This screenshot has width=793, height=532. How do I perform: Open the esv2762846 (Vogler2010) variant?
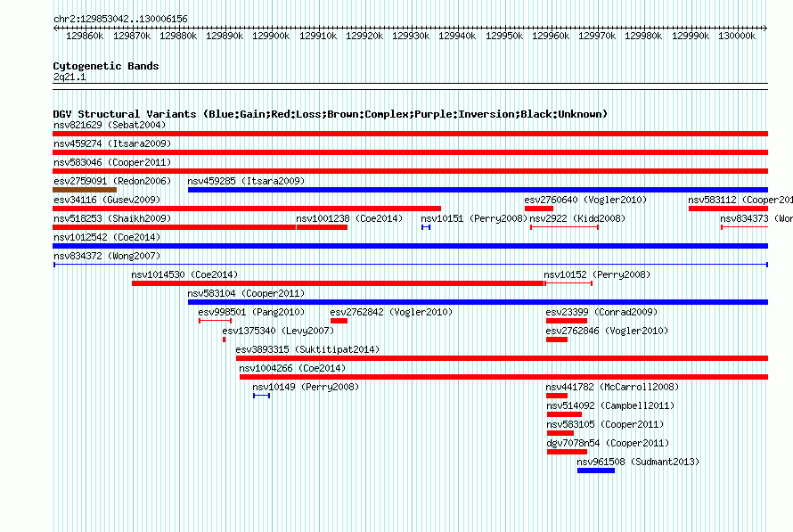click(607, 331)
